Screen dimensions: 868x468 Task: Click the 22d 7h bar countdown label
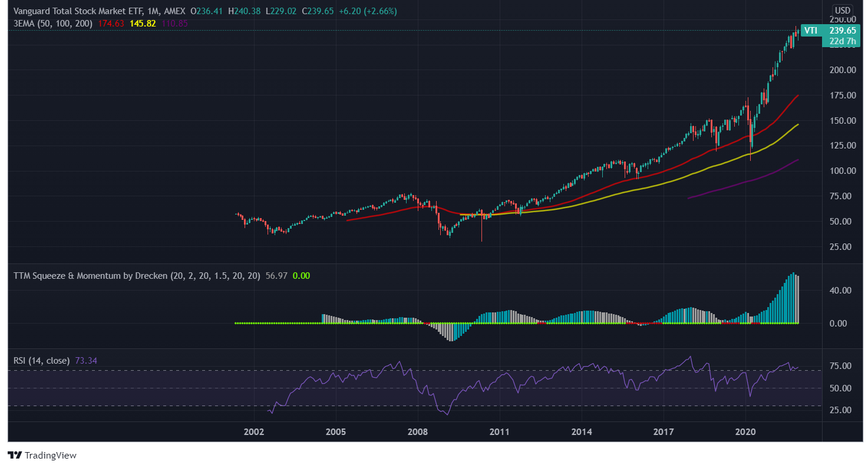[843, 41]
